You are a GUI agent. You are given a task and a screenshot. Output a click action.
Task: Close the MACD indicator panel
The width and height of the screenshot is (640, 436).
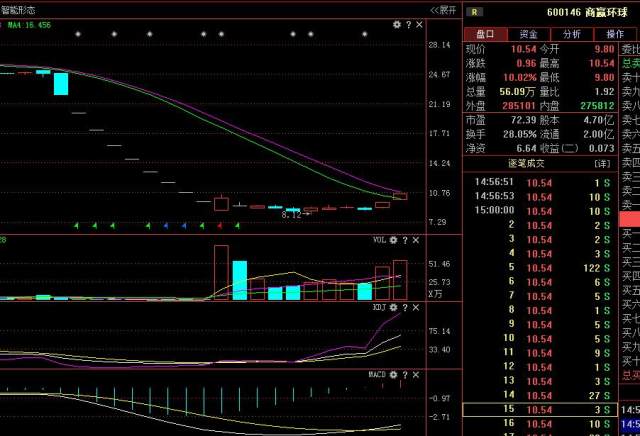[416, 374]
